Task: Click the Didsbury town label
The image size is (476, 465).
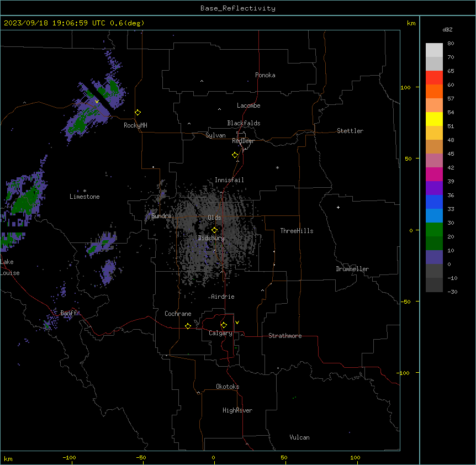Action: click(211, 238)
